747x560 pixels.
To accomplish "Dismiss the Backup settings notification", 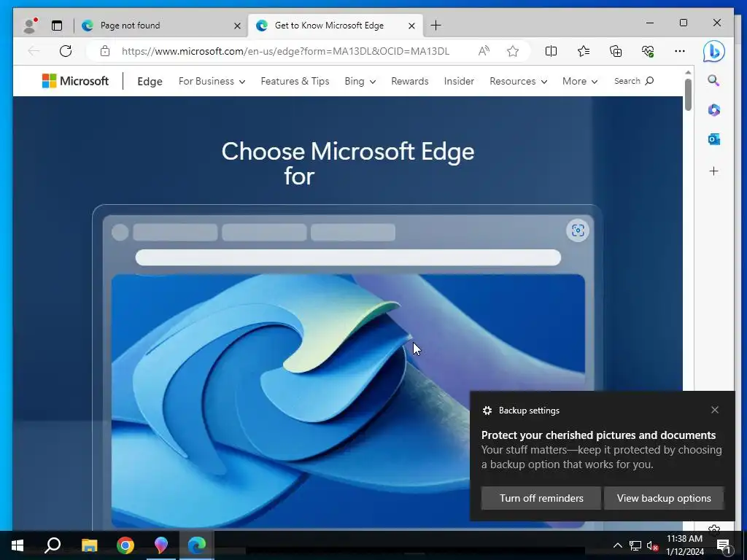I will (x=715, y=410).
